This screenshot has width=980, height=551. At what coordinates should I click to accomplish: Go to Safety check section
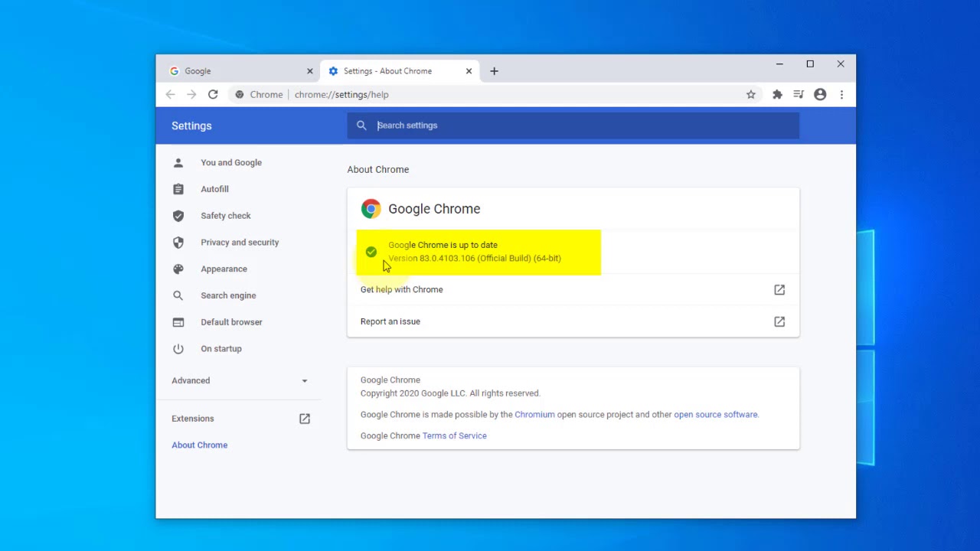click(226, 216)
